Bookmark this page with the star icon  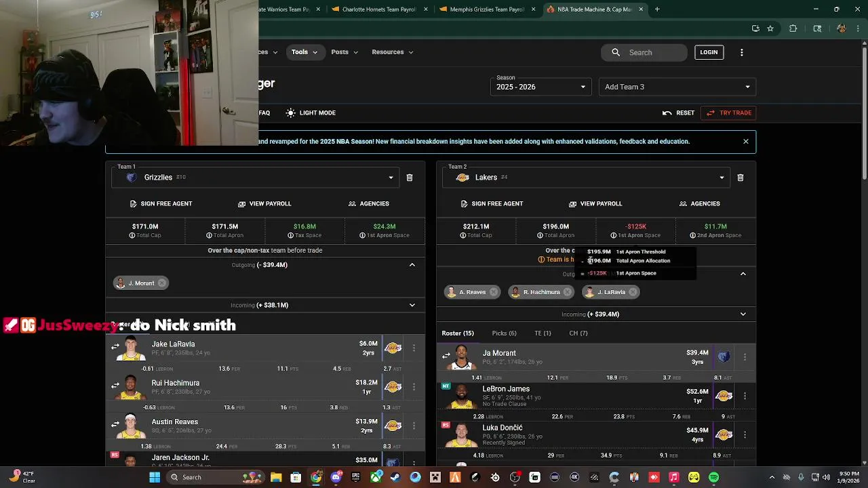coord(770,28)
